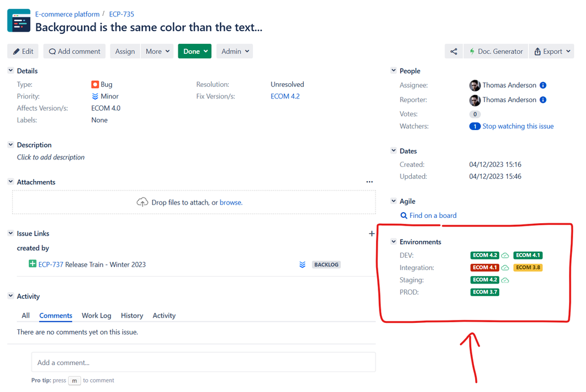The image size is (586, 392).
Task: Click the votes count badge
Action: (475, 114)
